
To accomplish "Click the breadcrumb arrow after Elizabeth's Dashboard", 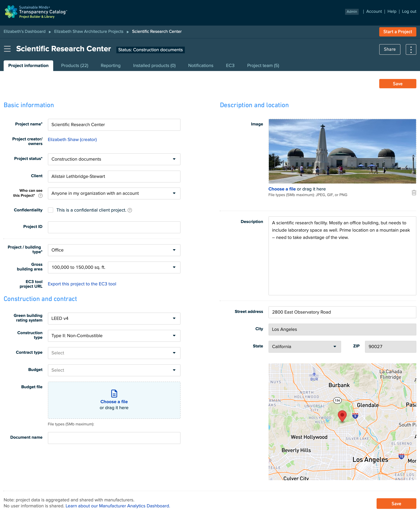I will (50, 32).
